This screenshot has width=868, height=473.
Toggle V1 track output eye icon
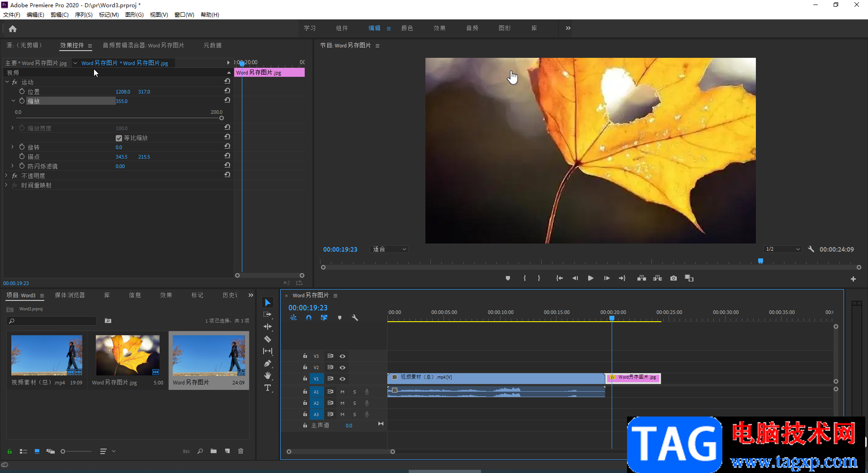pyautogui.click(x=342, y=379)
